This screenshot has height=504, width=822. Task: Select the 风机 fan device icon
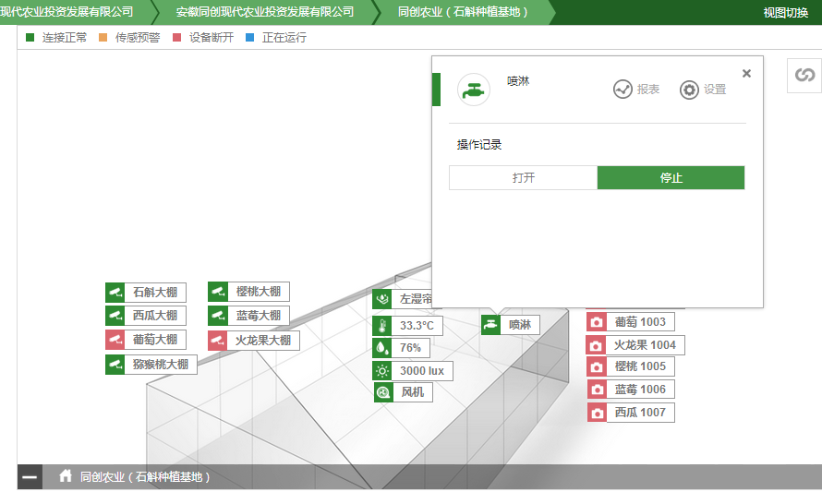382,392
